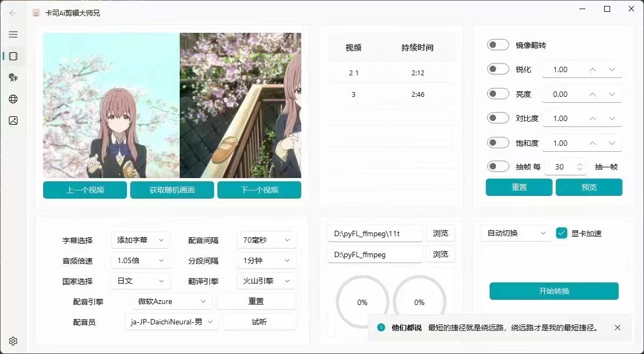
Task: Click the info icon in notification
Action: [x=381, y=327]
